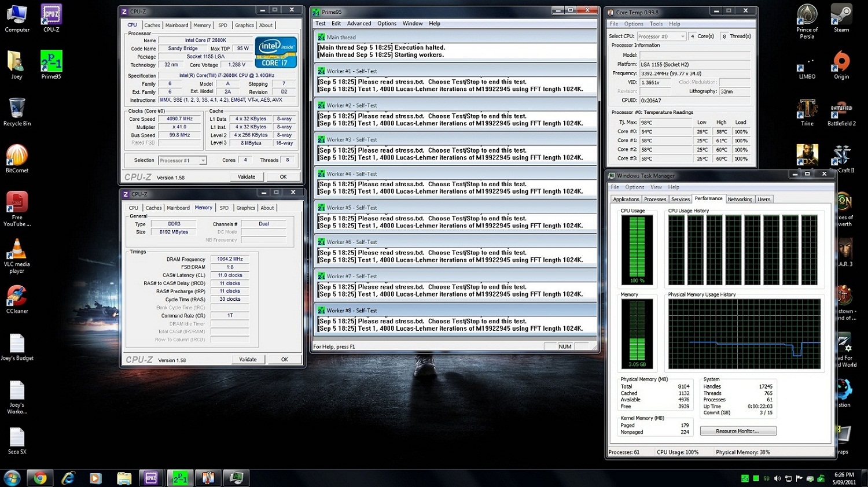868x487 pixels.
Task: Open Services tab in Task Manager
Action: pyautogui.click(x=681, y=200)
